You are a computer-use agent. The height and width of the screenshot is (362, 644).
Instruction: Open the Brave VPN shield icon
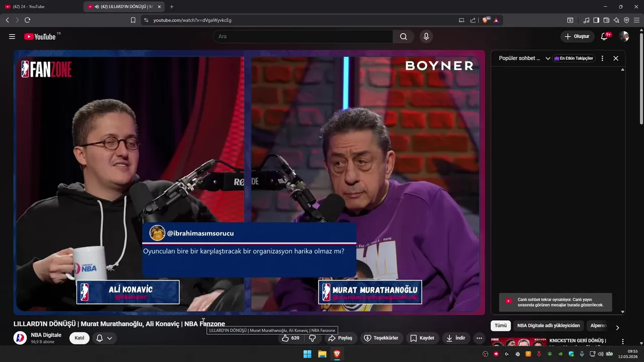pos(626,20)
